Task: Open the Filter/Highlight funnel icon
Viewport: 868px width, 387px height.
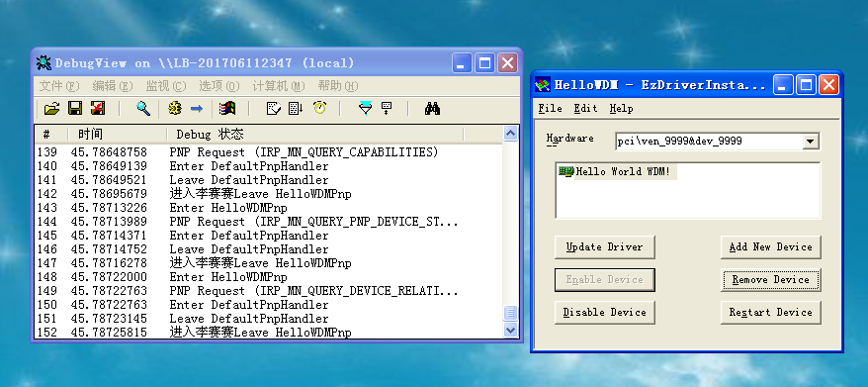Action: (366, 108)
